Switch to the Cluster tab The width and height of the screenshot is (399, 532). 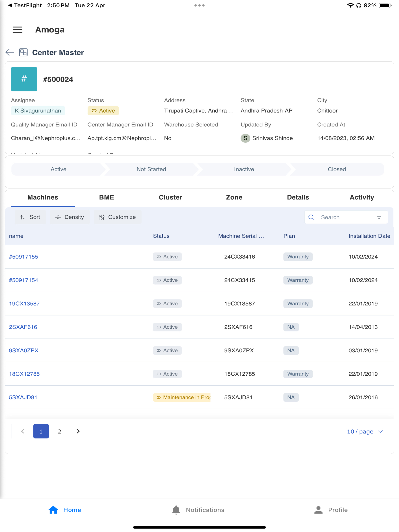[170, 197]
